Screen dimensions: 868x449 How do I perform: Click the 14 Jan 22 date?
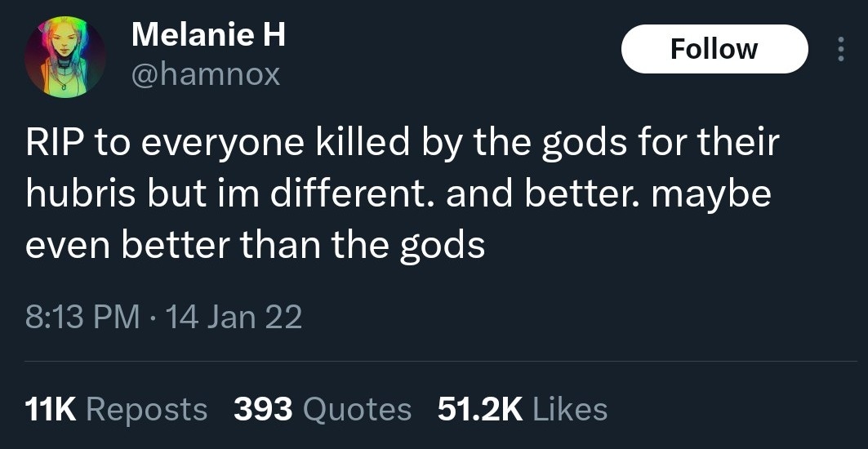tap(234, 316)
